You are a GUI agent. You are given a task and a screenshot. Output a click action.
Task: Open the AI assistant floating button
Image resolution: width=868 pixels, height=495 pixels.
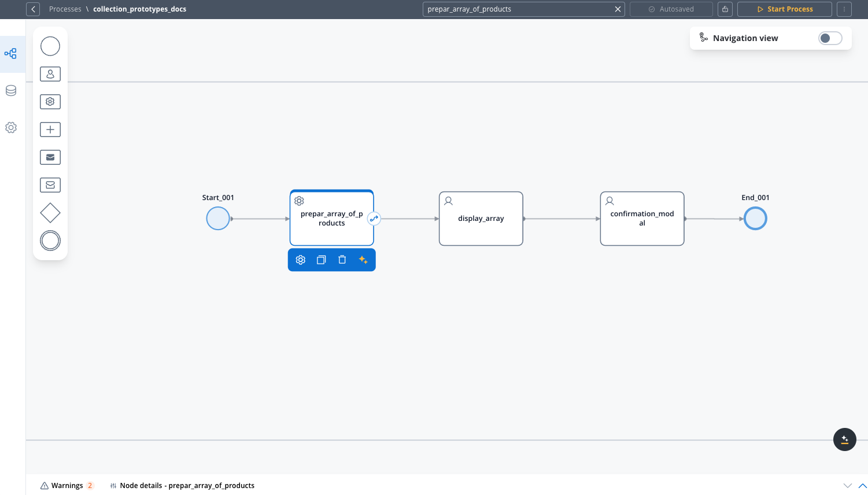[x=845, y=439]
